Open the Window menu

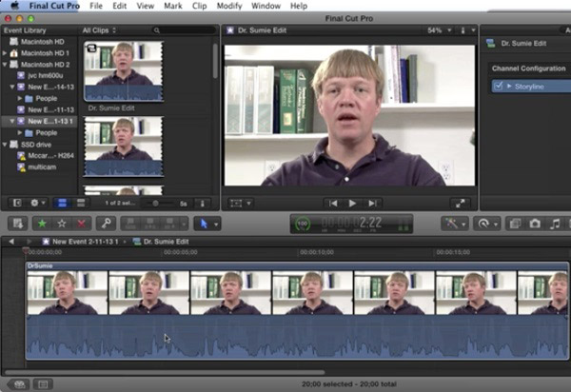[266, 6]
